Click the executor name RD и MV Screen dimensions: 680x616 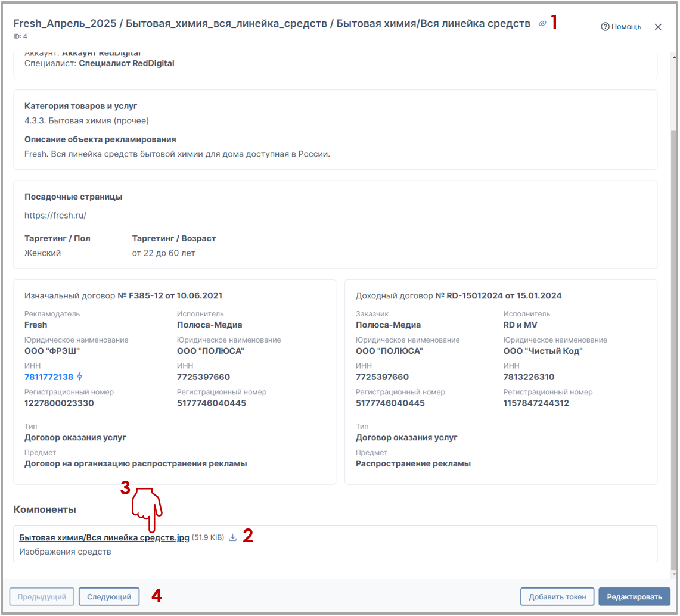tap(520, 325)
